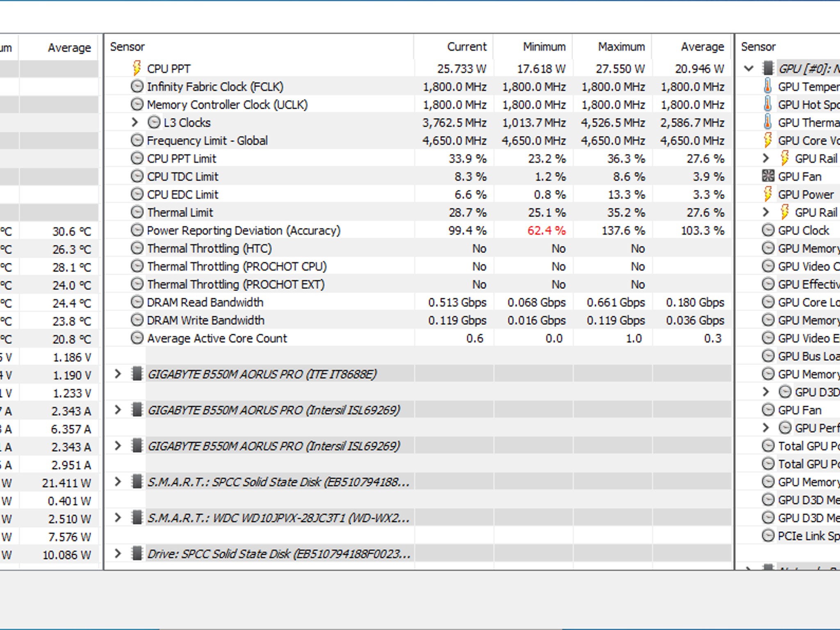Expand S.M.A.R.T. SPCC Solid State Disk group
Viewport: 840px width, 630px height.
pyautogui.click(x=118, y=482)
